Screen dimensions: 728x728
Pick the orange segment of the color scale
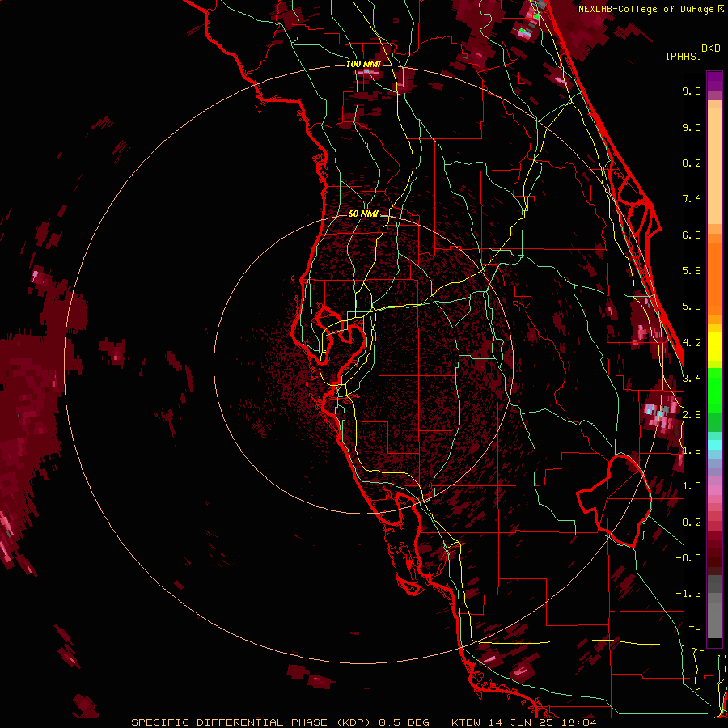tap(714, 274)
